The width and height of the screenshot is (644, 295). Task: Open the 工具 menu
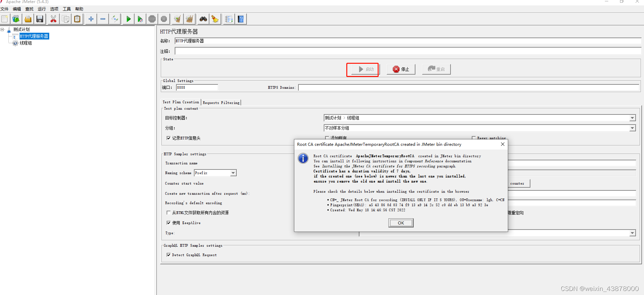tap(67, 9)
